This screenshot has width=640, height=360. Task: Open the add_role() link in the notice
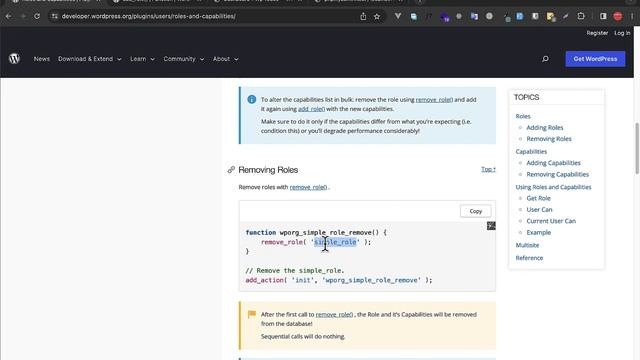pos(311,109)
